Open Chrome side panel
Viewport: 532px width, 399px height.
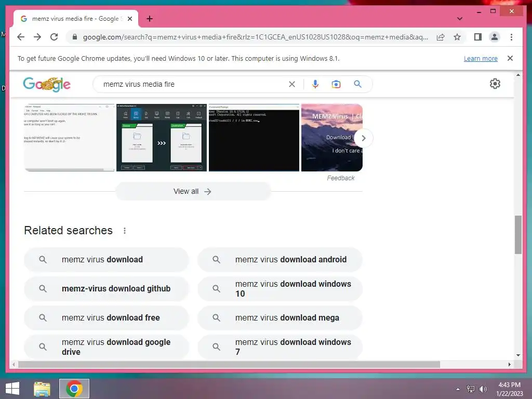(478, 37)
